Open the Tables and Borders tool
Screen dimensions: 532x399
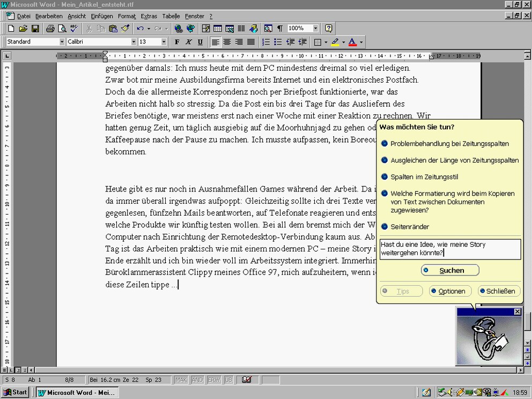tap(205, 28)
